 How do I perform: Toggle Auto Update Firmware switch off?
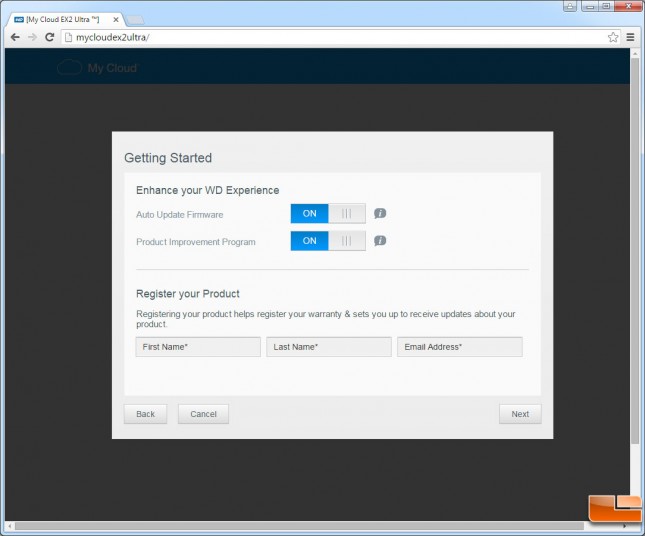328,213
